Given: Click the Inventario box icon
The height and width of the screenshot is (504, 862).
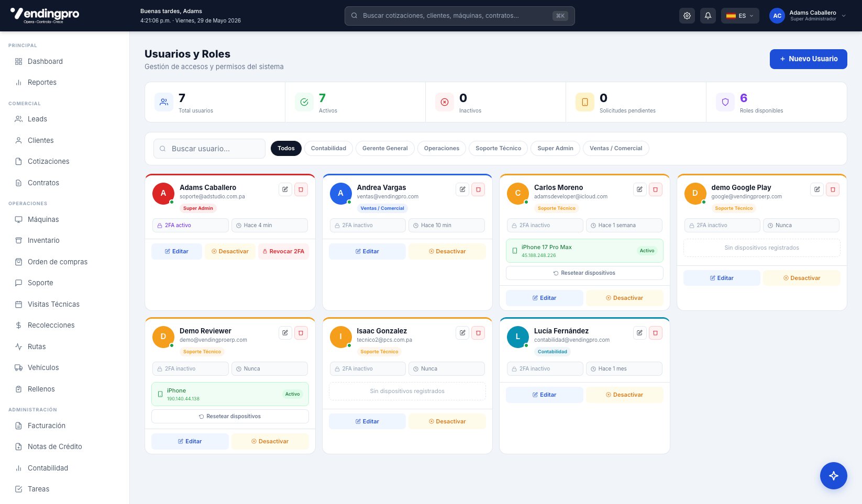Looking at the screenshot, I should [18, 240].
